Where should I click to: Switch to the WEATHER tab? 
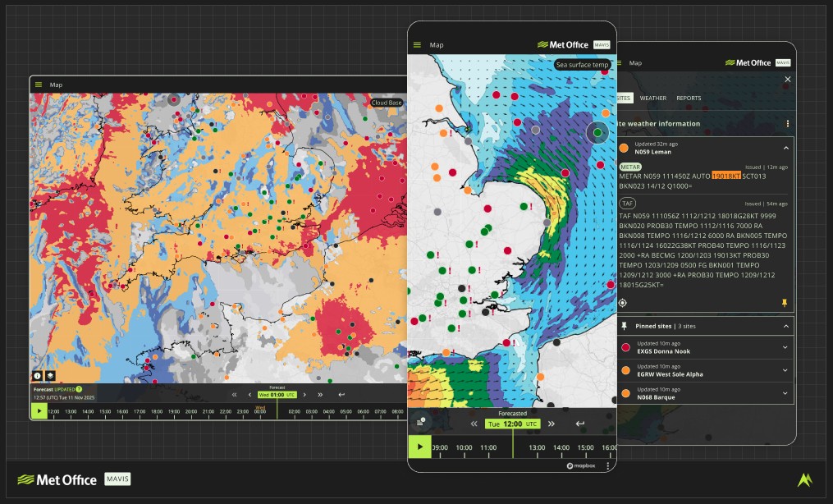653,99
